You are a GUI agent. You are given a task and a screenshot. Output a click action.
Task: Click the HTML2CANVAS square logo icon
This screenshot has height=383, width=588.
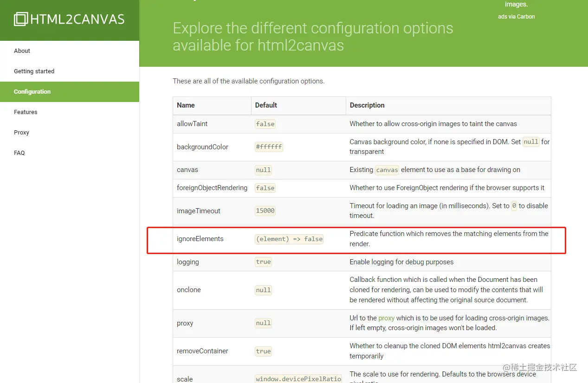(21, 19)
